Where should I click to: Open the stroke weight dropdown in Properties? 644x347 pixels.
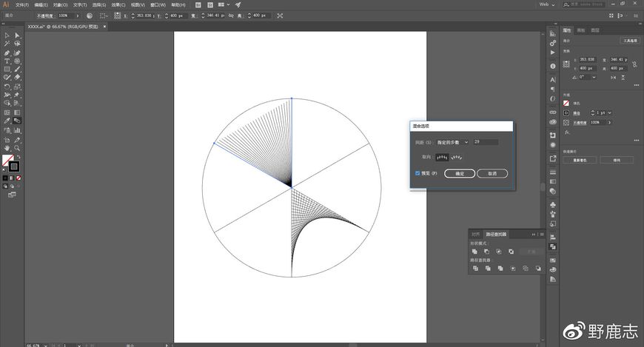609,112
